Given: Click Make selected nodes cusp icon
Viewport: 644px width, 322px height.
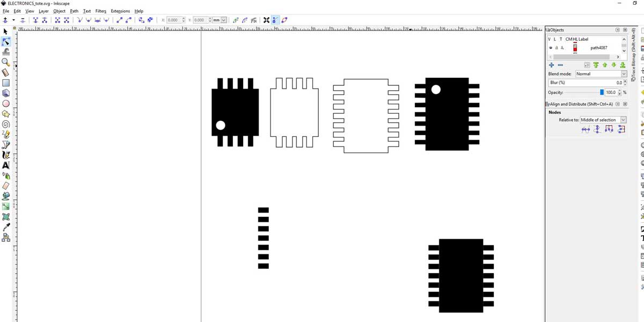Looking at the screenshot, I should click(79, 20).
